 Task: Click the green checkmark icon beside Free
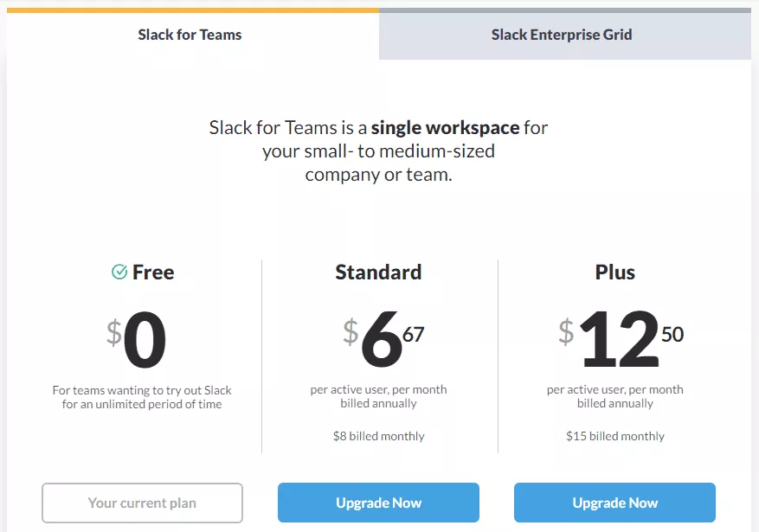pos(119,272)
